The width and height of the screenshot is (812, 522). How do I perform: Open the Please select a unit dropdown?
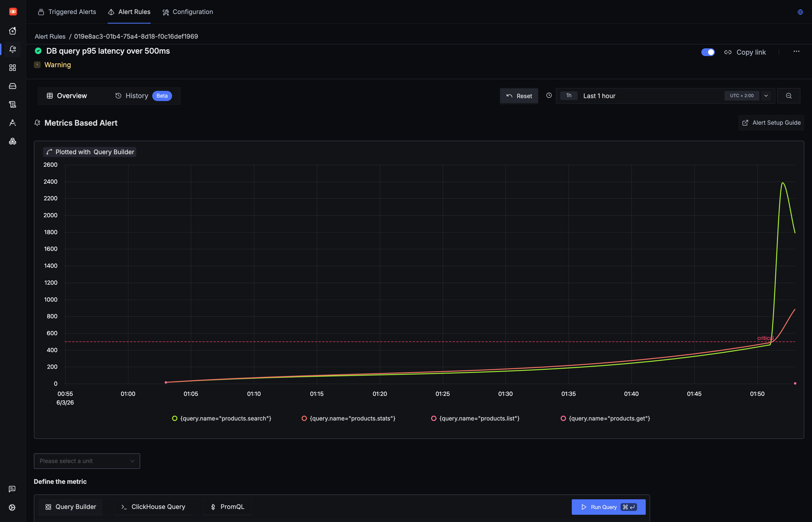(87, 461)
